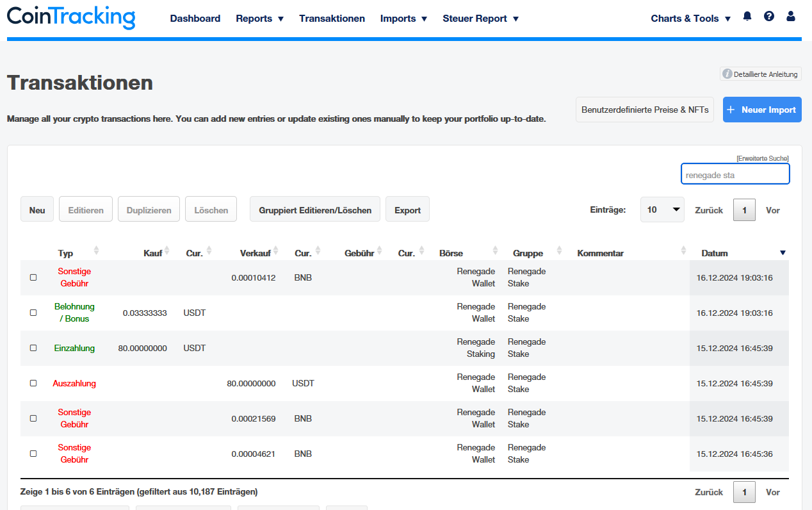Image resolution: width=812 pixels, height=510 pixels.
Task: Open the Einträge count dropdown
Action: pyautogui.click(x=662, y=210)
